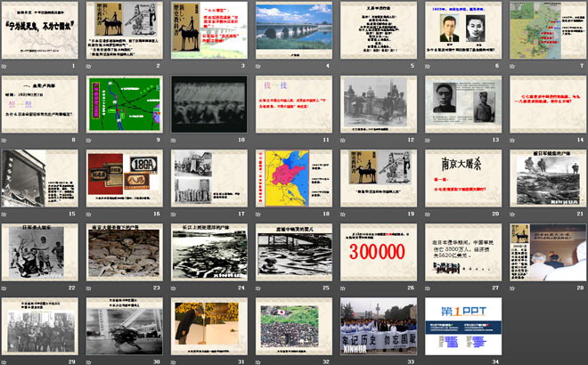Click animation star under slide 16
The height and width of the screenshot is (365, 588).
coord(89,214)
